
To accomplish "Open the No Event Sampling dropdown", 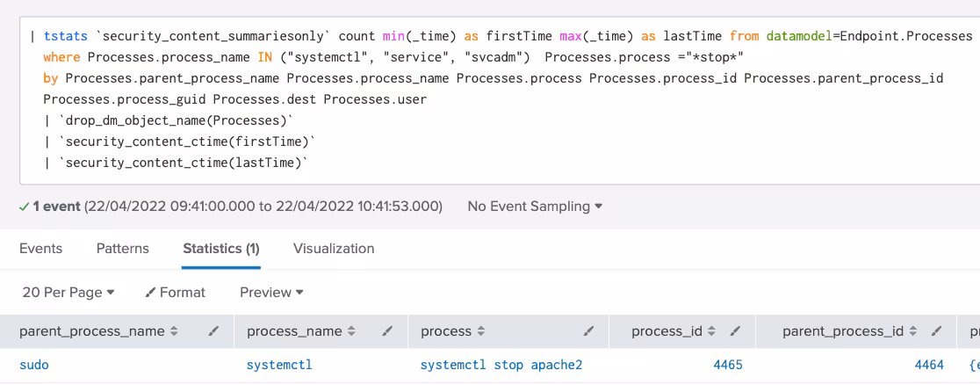I will 535,207.
